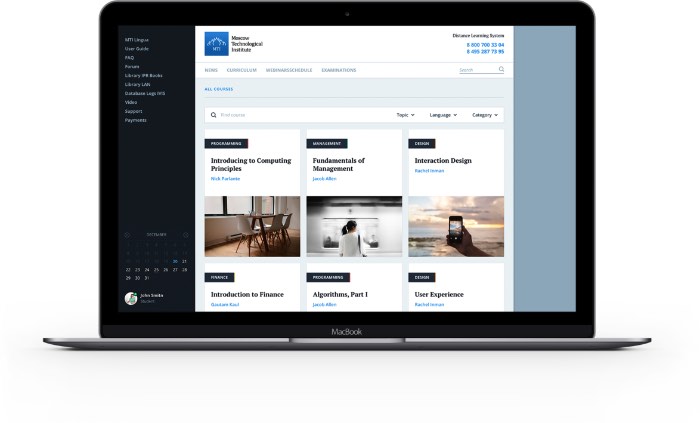Open User Guide from the sidebar
700x423 pixels.
(137, 48)
